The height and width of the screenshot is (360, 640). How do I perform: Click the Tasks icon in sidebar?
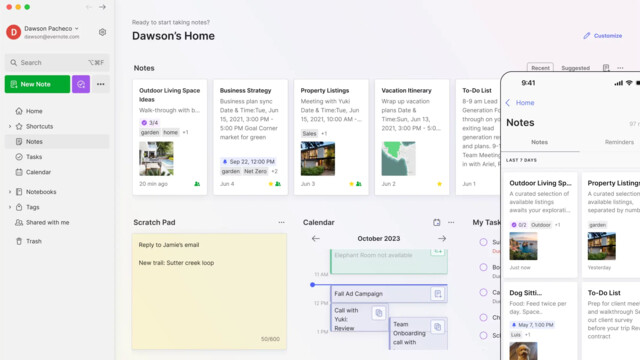(x=19, y=157)
